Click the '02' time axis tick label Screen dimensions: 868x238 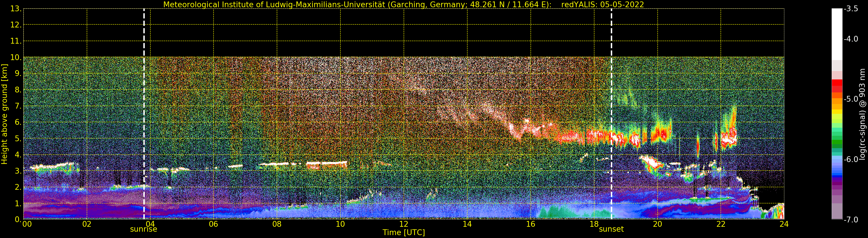tap(87, 224)
